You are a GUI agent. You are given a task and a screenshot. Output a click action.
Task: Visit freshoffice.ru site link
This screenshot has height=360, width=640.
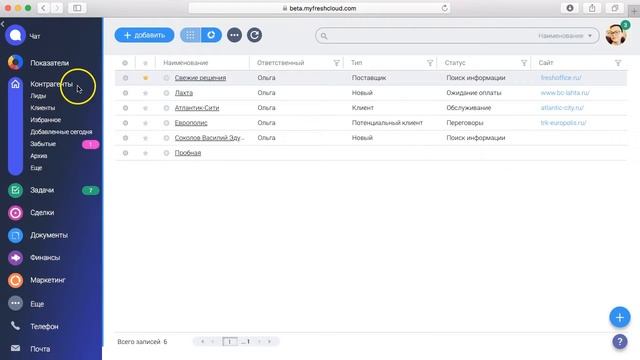(561, 78)
